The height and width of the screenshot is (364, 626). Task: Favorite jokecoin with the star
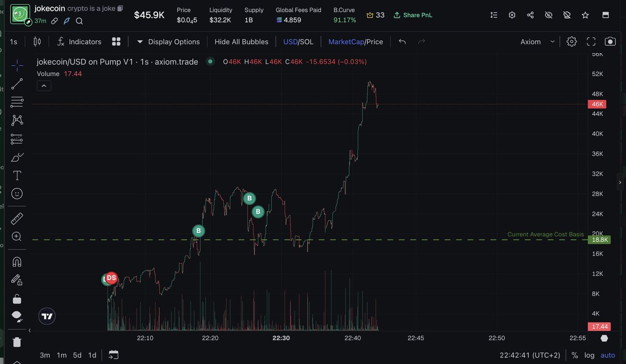click(585, 15)
